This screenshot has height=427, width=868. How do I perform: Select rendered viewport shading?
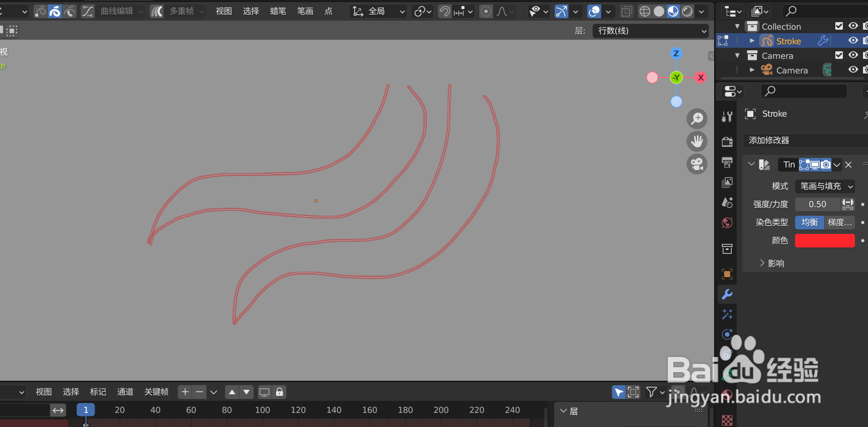coord(687,11)
